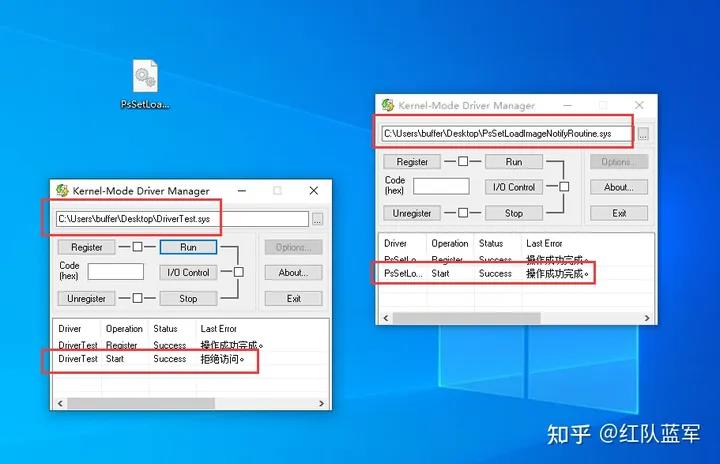Viewport: 720px width, 464px height.
Task: Close the PsSetLoadImageNotifyRoutine Driver Manager window
Action: tap(639, 105)
